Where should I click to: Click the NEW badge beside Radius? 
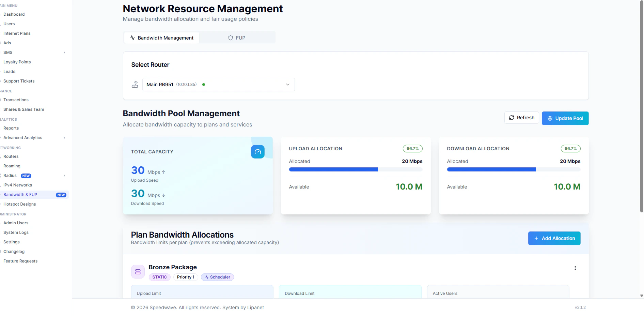point(26,176)
